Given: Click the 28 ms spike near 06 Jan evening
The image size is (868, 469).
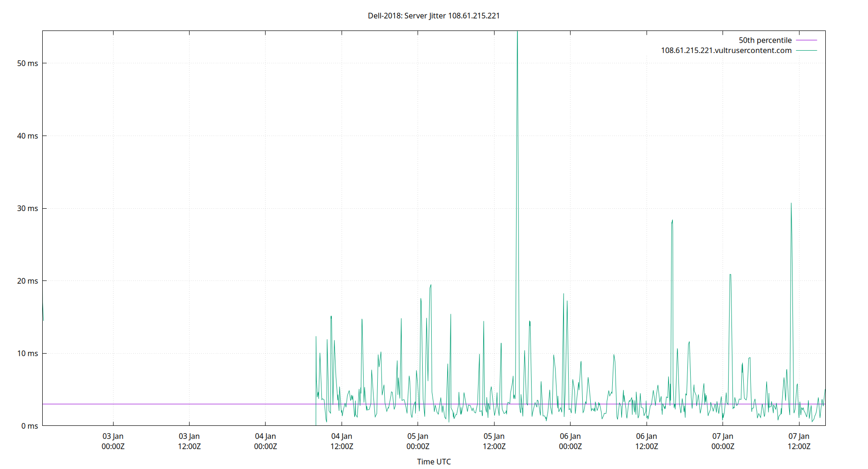Looking at the screenshot, I should tap(672, 220).
